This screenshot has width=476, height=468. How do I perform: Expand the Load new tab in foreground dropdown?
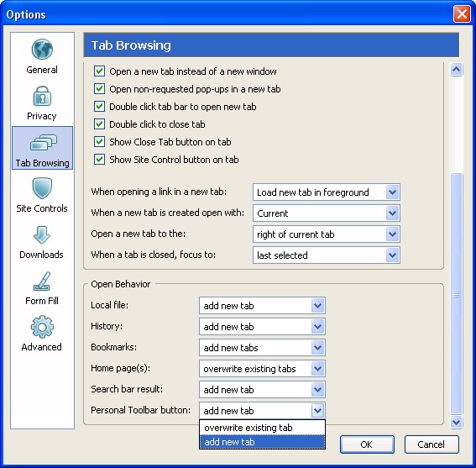tap(327, 192)
